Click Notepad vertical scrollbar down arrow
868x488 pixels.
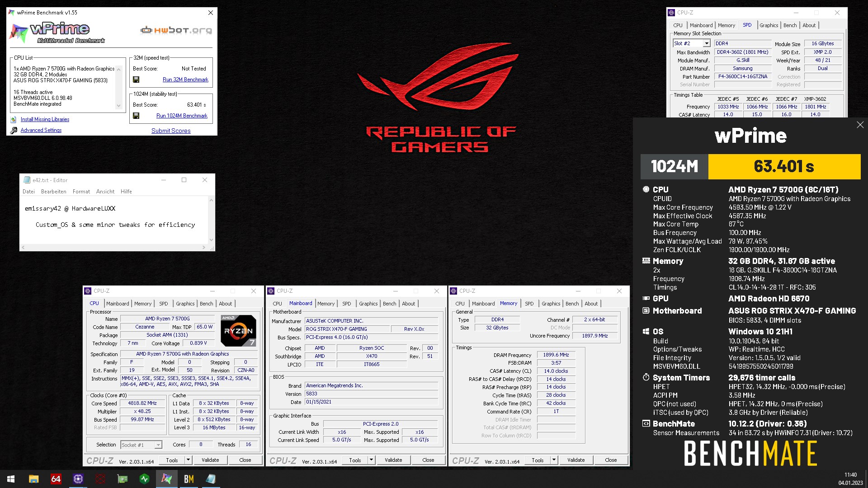click(211, 240)
